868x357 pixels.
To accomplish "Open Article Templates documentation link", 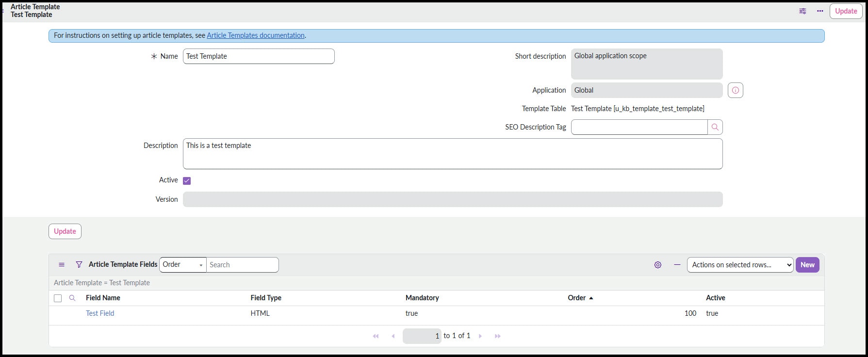I will point(256,35).
